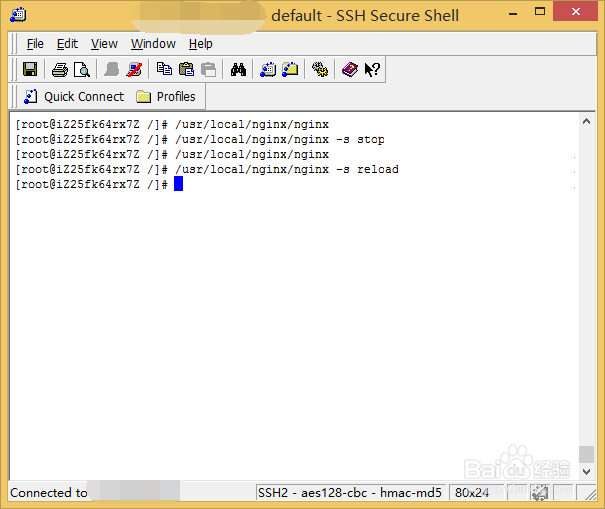
Task: Click the blue cursor at the prompt
Action: tap(178, 184)
